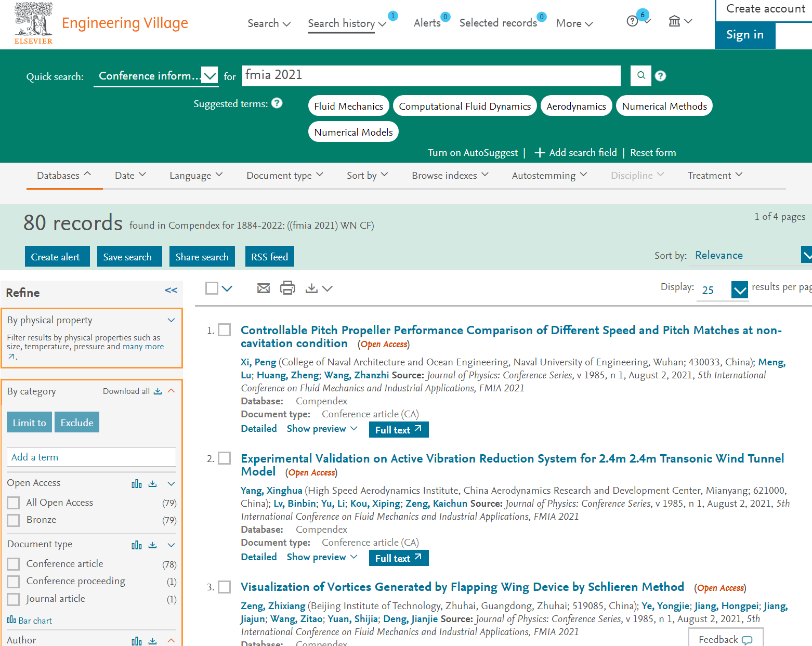Open Detailed view of record 2

[x=259, y=557]
